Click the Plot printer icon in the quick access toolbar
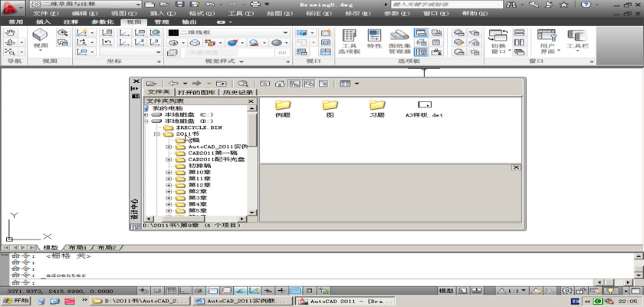644x307 pixels. pos(256,4)
